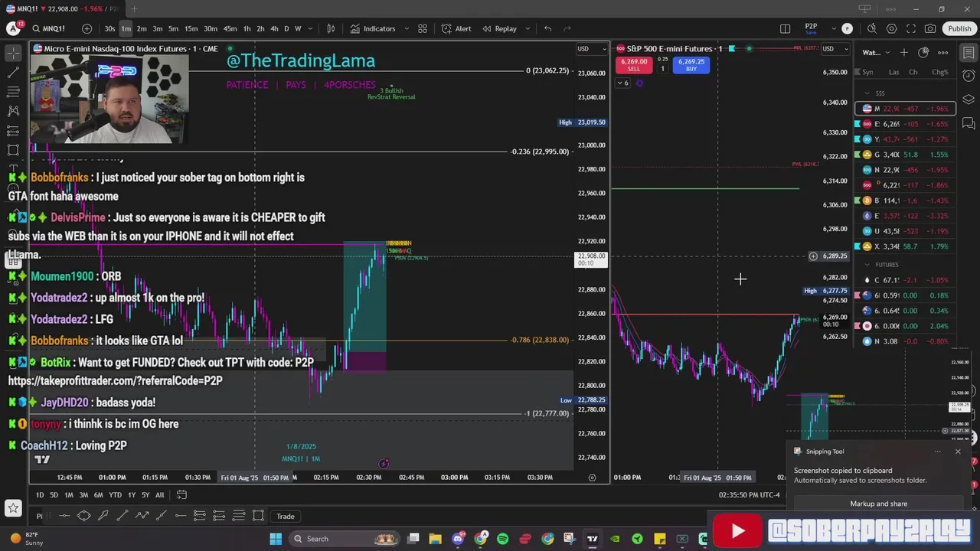Click the SELL 6,269.00 button
980x551 pixels.
[x=634, y=65]
